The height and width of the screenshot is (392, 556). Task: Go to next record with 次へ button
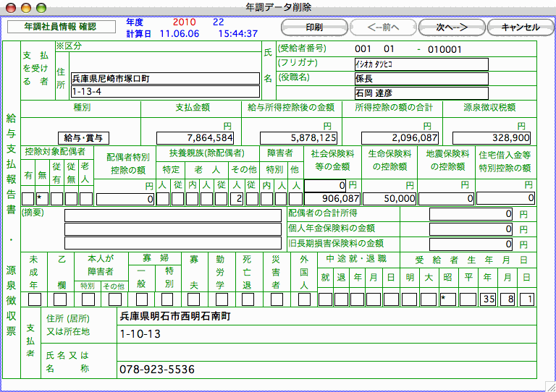click(450, 27)
